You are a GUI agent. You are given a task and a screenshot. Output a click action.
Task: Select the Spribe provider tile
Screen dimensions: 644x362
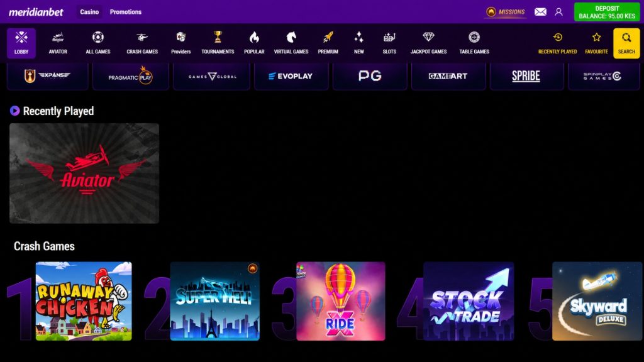526,76
